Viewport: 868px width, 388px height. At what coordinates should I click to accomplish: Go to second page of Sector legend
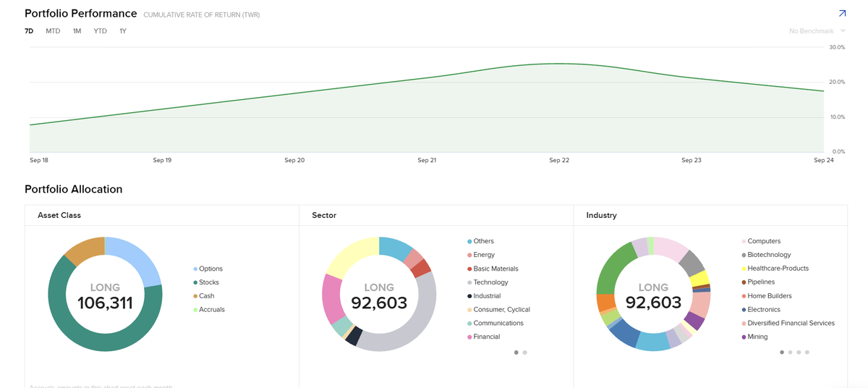[x=524, y=353]
